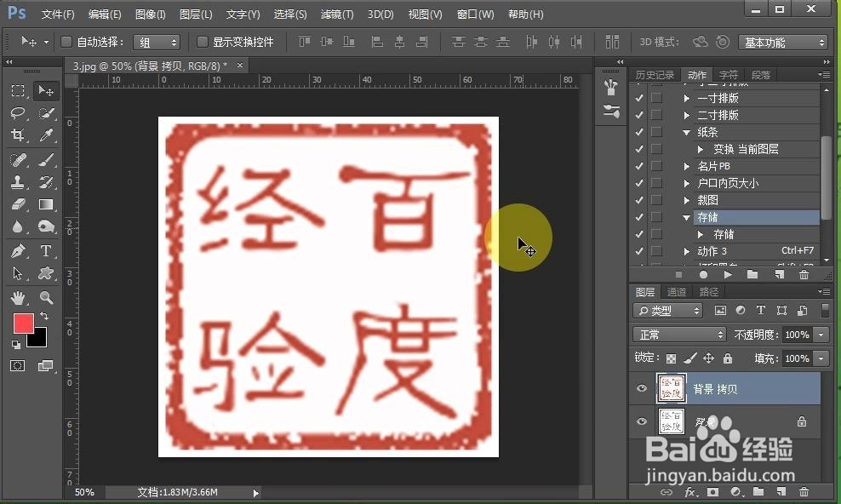
Task: Click the play action button in Actions panel
Action: pos(728,274)
